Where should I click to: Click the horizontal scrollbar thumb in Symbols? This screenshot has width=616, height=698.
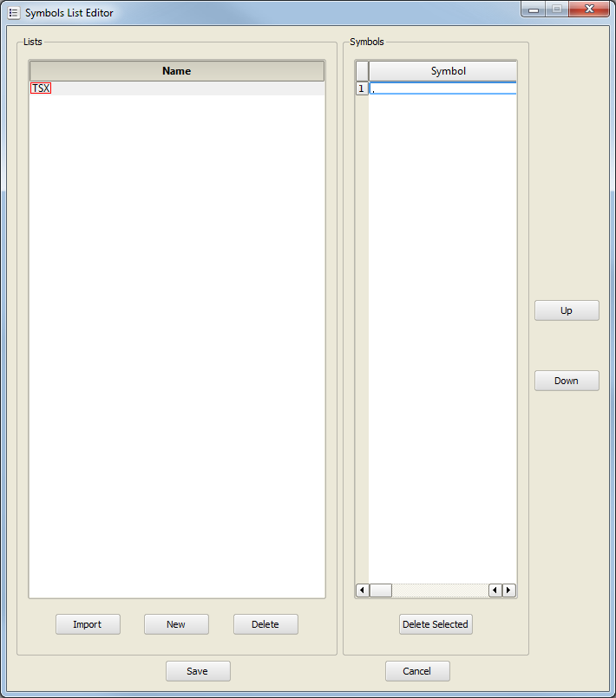[381, 590]
